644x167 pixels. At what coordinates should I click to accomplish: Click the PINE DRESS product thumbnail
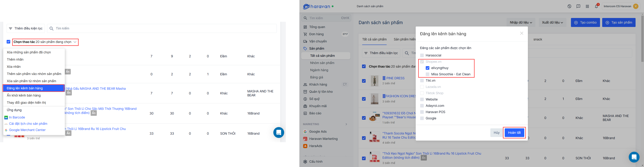(x=374, y=81)
